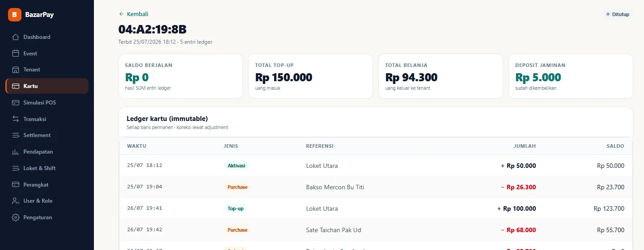Click the Rp 123.700 balance cell
644x250 pixels.
click(609, 208)
